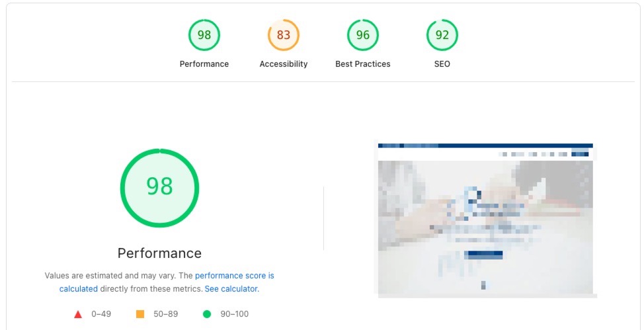Click the red triangle legend icon
This screenshot has width=644, height=330.
pos(78,314)
